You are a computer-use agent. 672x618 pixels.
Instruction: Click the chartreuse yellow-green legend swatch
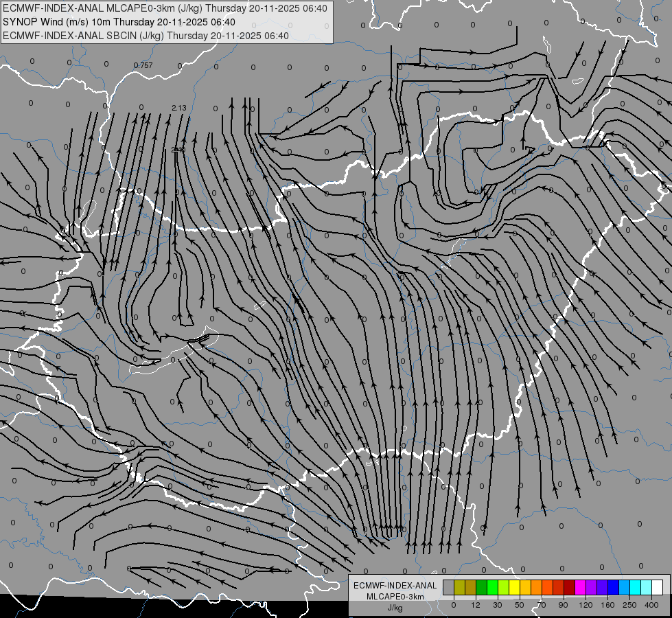pos(504,587)
